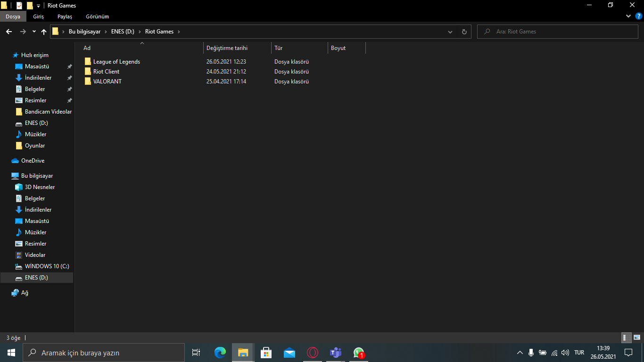Image resolution: width=644 pixels, height=362 pixels.
Task: Open İndirilenler under Hızlı erişim
Action: tap(38, 78)
